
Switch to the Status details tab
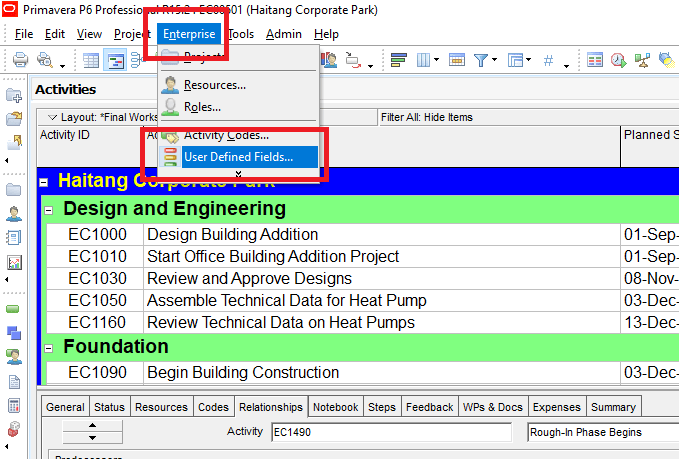pos(110,407)
